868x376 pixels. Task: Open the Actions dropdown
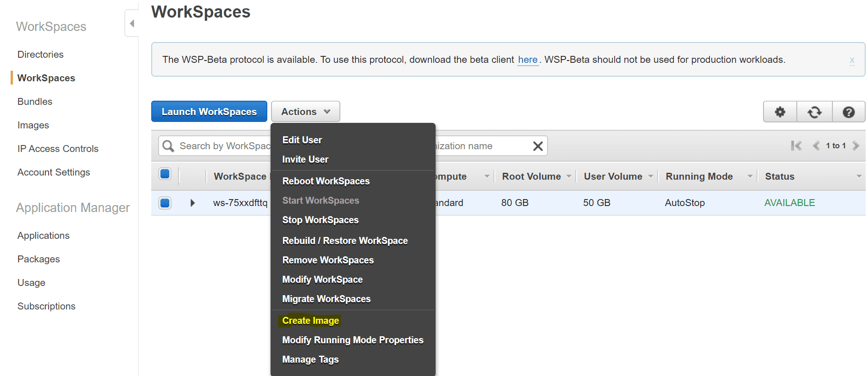pyautogui.click(x=305, y=112)
